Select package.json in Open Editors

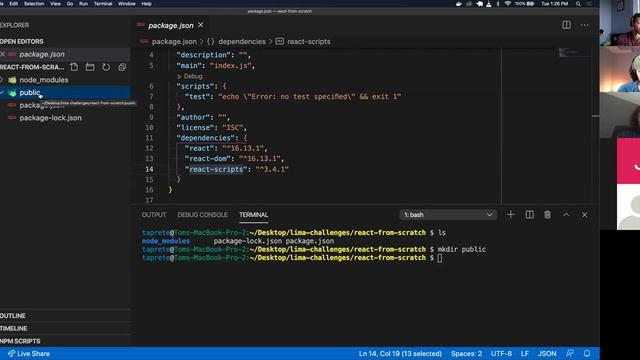pos(42,54)
